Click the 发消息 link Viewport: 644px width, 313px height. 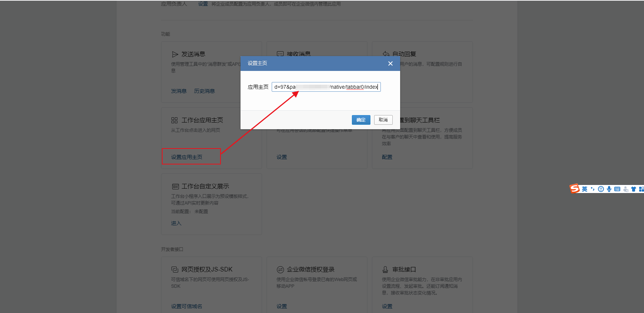tap(179, 91)
